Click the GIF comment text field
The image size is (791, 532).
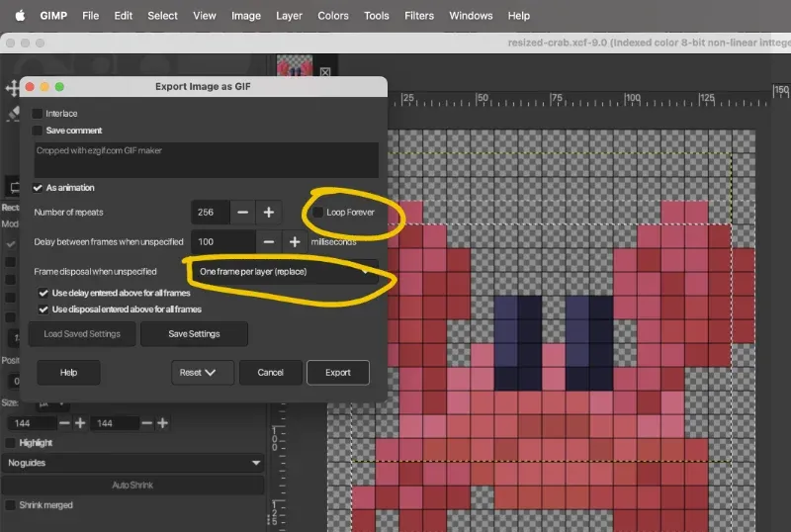coord(207,160)
